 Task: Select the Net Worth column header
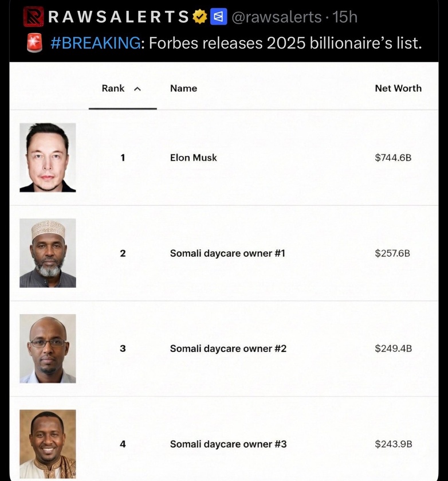pos(398,88)
